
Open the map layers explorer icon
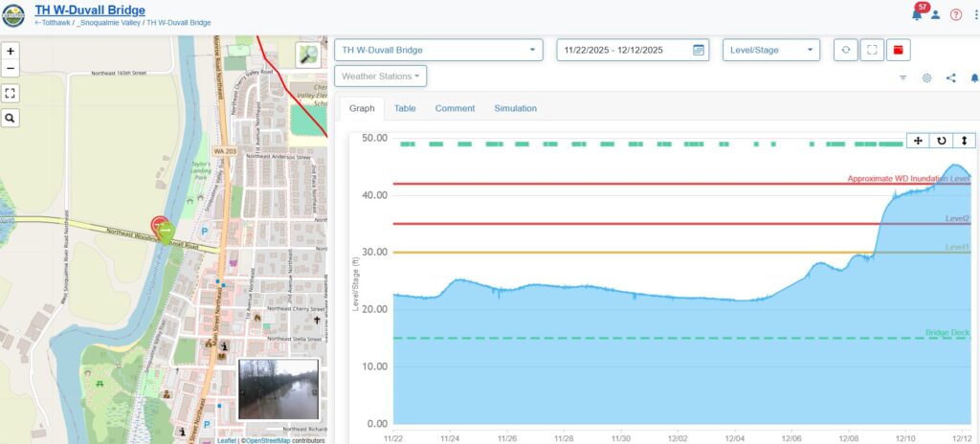[309, 55]
